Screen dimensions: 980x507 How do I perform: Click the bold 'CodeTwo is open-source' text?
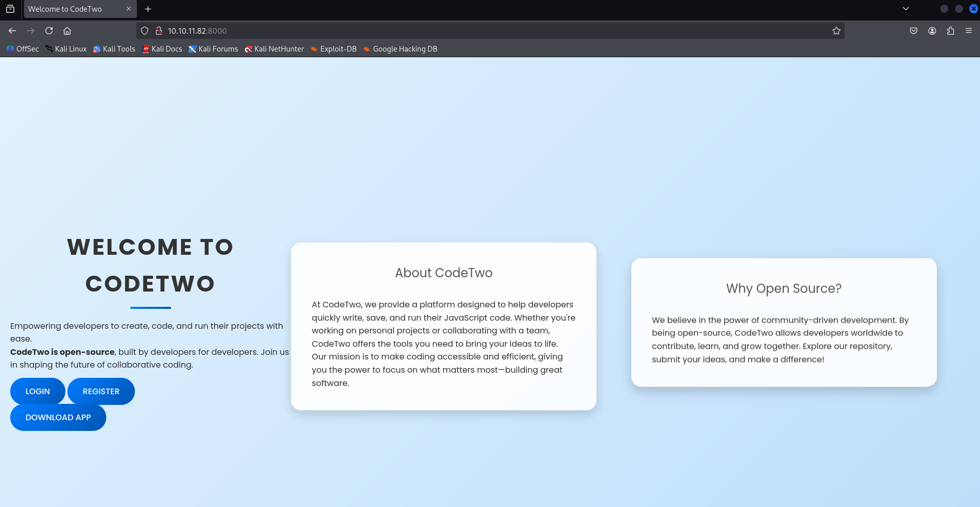[x=62, y=352]
